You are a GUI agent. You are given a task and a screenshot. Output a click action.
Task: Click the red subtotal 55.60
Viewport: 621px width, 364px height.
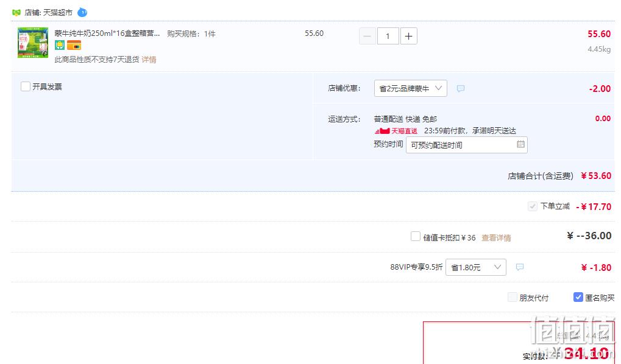click(x=599, y=34)
